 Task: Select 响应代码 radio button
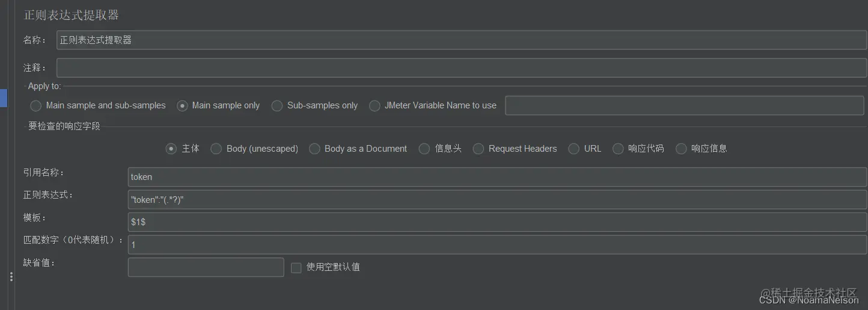tap(618, 149)
